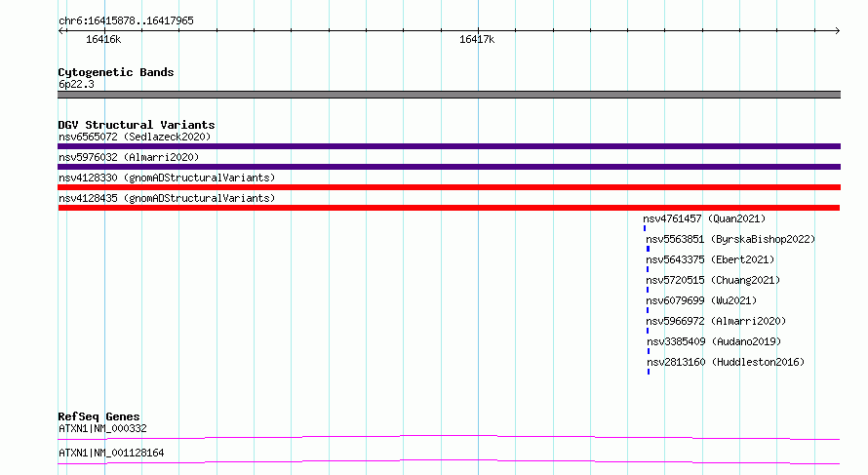Click nsv5643375 (Ebert2021) variant label

[x=710, y=259]
